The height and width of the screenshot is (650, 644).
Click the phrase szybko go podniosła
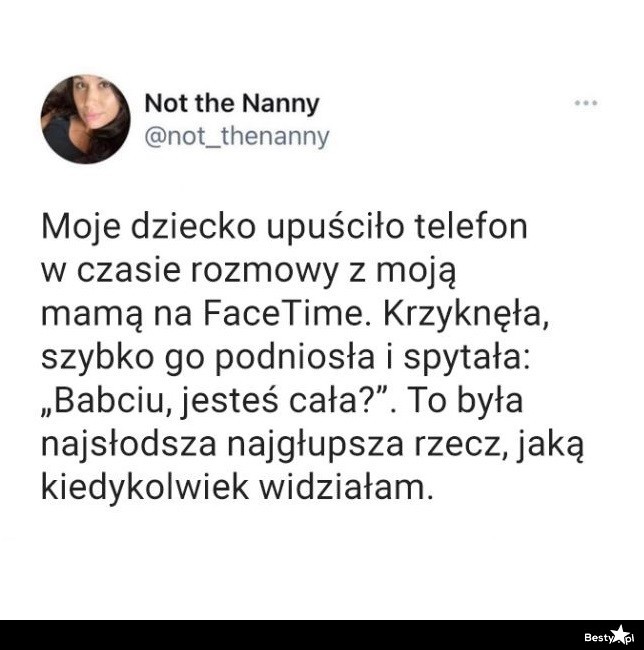pos(208,359)
